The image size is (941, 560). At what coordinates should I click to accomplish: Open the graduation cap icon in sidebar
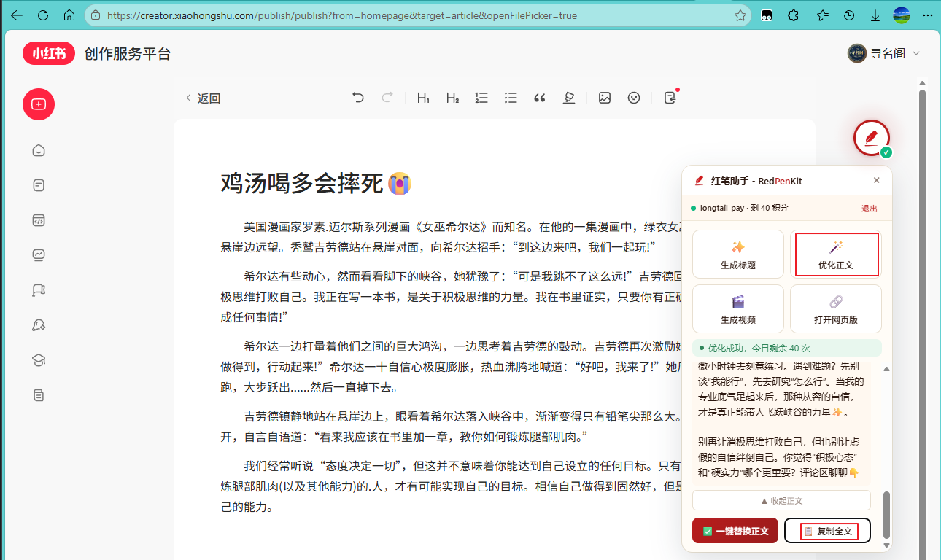(39, 360)
